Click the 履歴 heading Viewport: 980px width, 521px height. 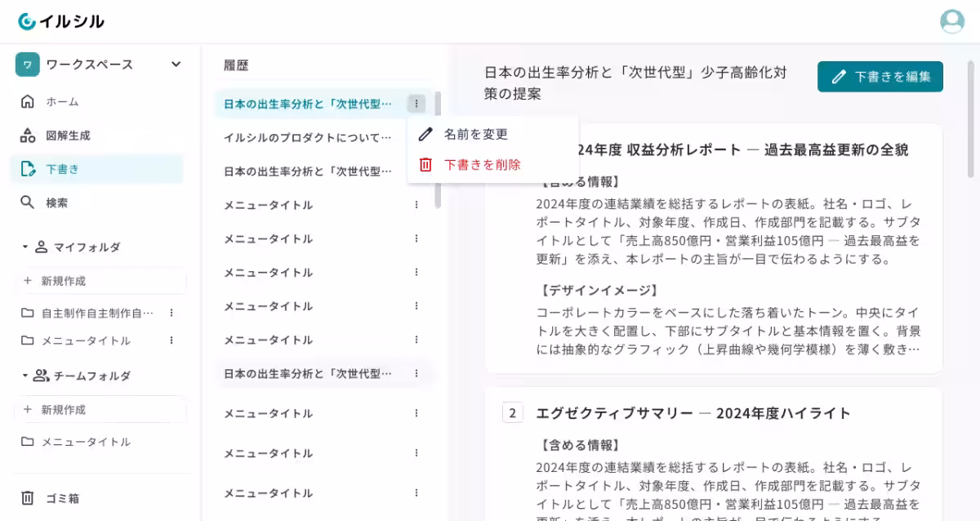[x=236, y=65]
